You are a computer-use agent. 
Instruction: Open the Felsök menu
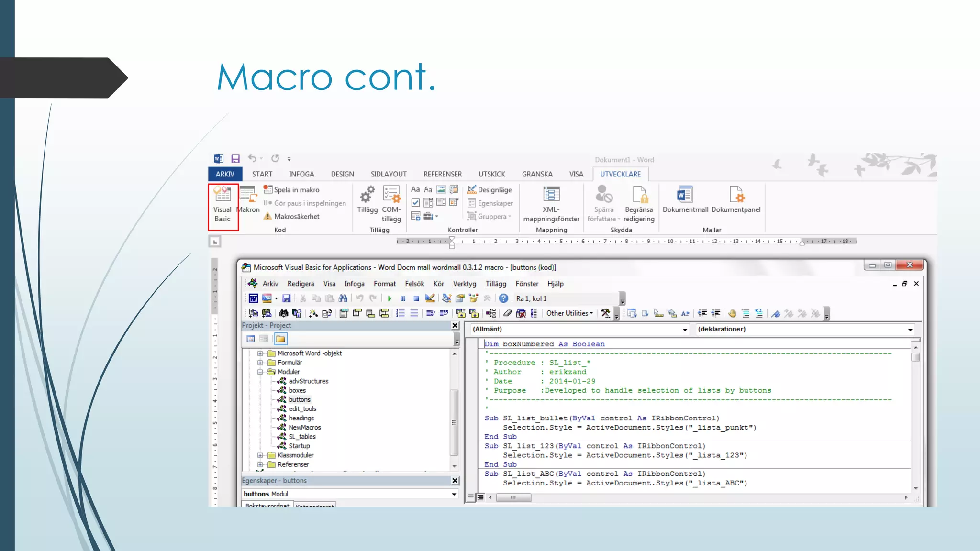(414, 284)
